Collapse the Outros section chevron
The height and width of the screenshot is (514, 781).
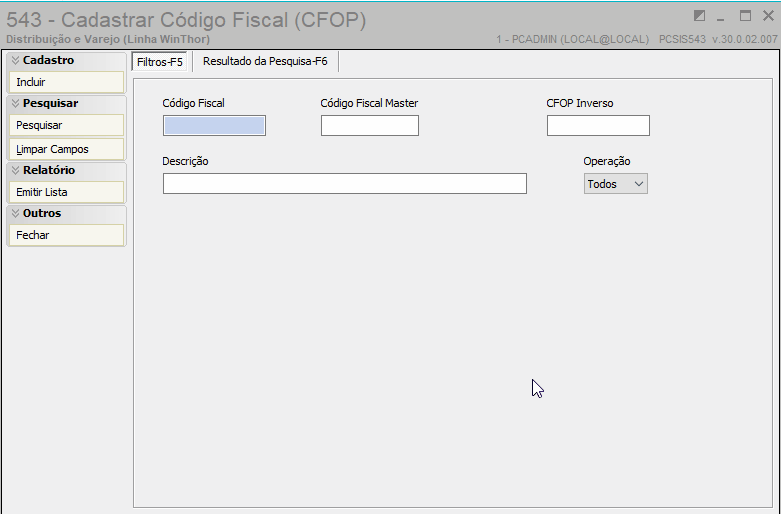[x=15, y=213]
